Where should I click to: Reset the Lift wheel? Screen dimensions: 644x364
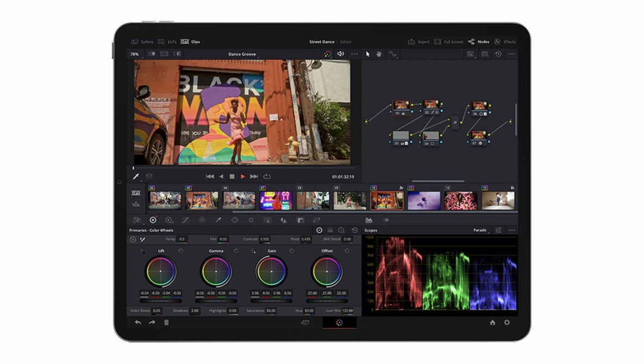pyautogui.click(x=181, y=251)
